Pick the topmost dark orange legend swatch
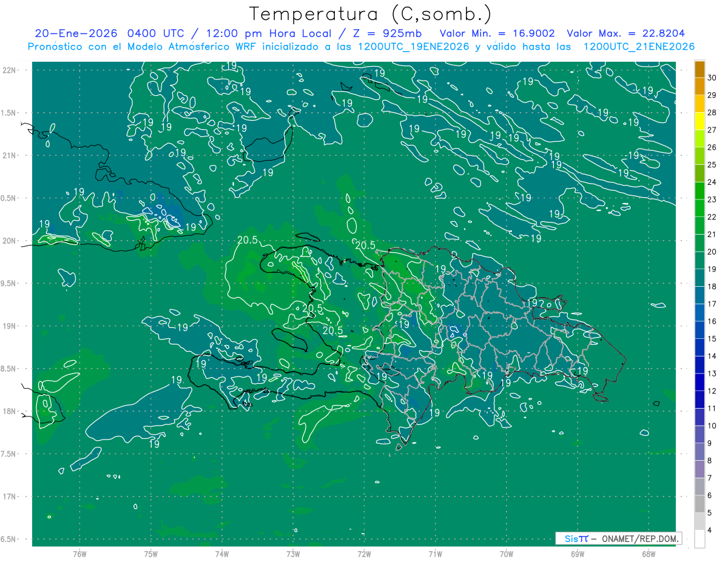 (699, 70)
